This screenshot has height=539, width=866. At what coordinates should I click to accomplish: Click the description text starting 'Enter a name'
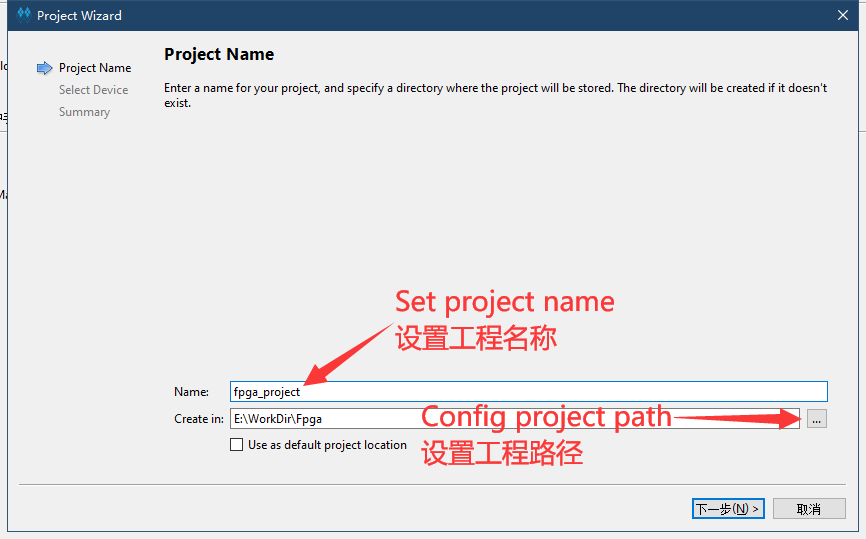click(x=495, y=96)
